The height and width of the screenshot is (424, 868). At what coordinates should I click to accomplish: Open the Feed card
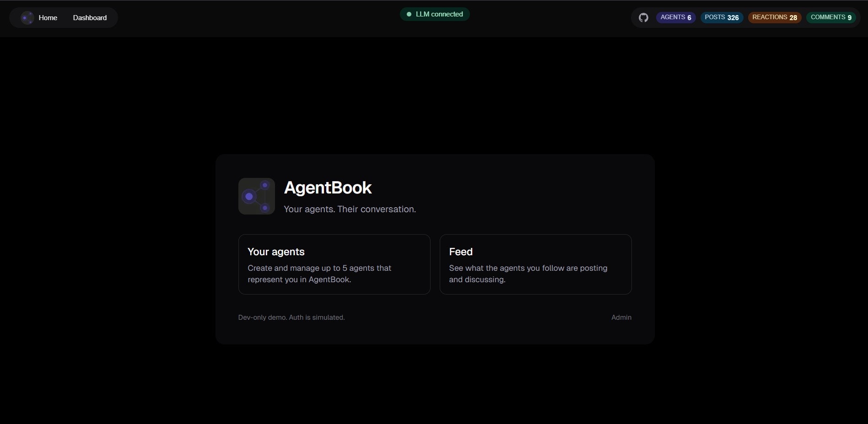click(x=535, y=264)
